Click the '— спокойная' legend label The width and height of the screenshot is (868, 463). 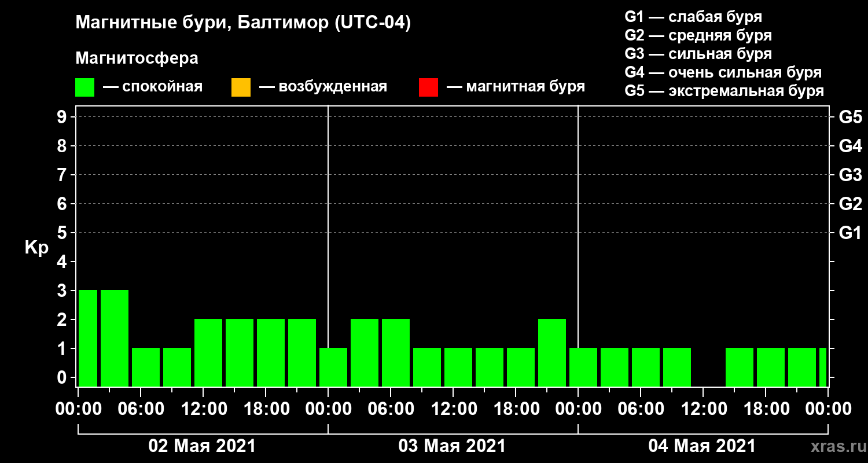(x=153, y=87)
